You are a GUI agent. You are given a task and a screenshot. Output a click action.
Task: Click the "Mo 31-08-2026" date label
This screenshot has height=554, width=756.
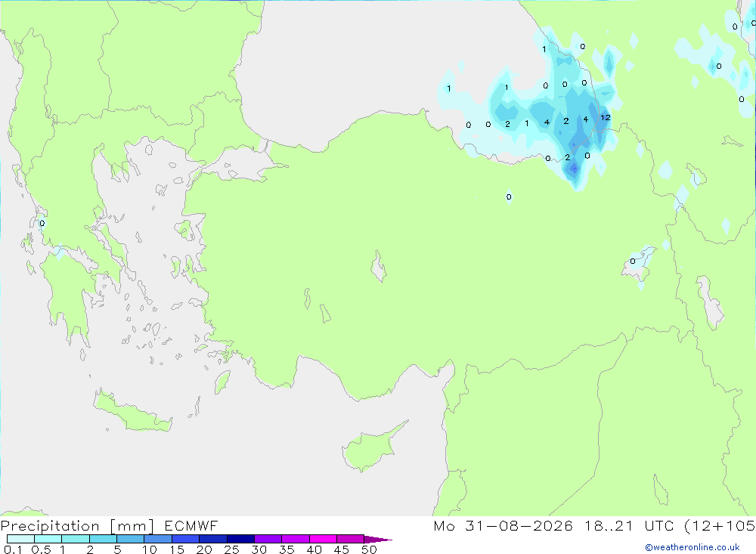pyautogui.click(x=503, y=525)
